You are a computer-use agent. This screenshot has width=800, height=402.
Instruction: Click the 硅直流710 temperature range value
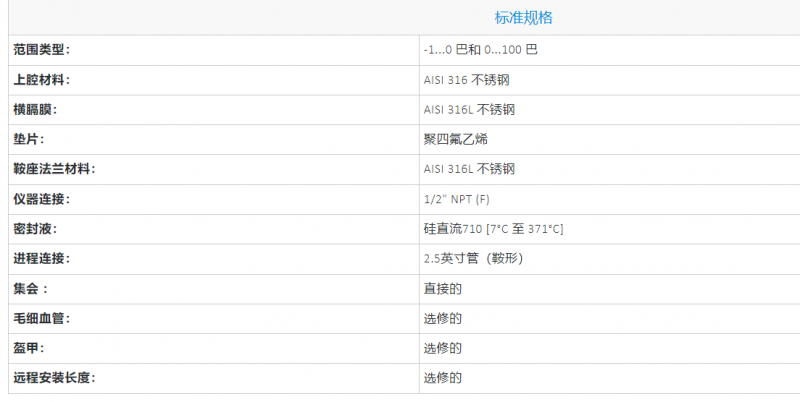[493, 229]
